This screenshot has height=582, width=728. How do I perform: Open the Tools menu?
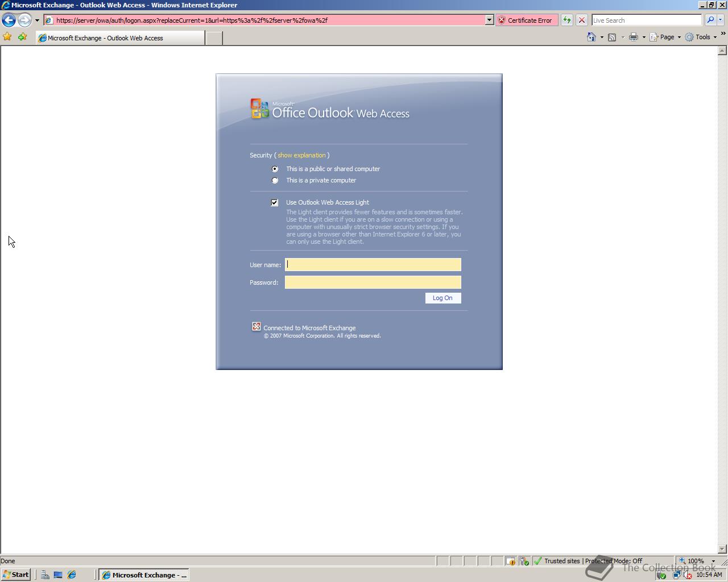(701, 37)
